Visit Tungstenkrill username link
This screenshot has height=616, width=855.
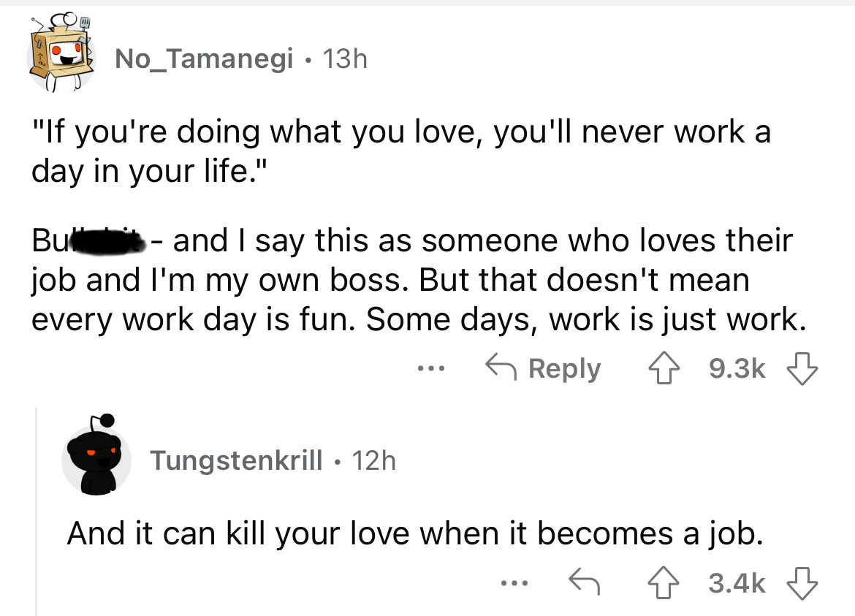coord(236,460)
